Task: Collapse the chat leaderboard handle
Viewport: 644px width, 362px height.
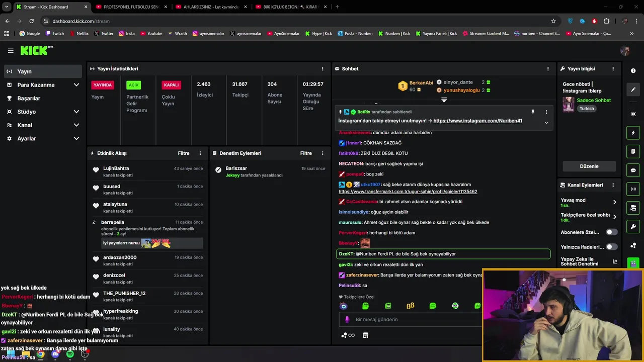Action: (x=444, y=100)
